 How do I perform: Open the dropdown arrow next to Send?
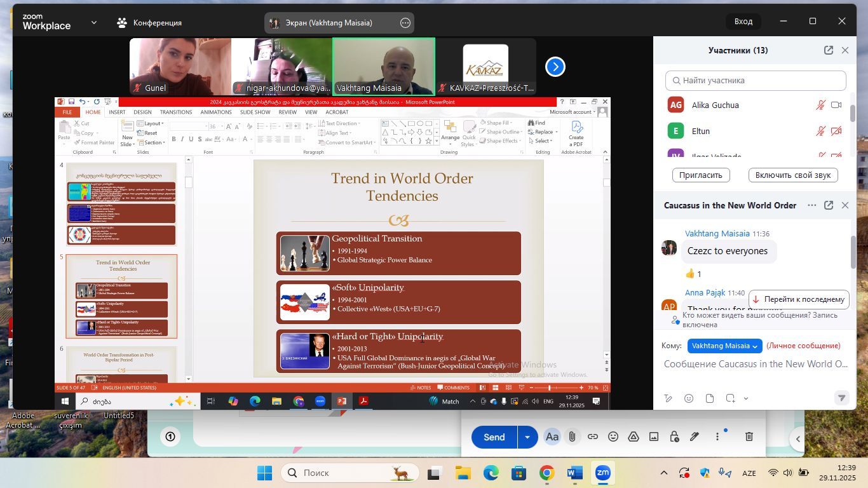click(x=527, y=437)
